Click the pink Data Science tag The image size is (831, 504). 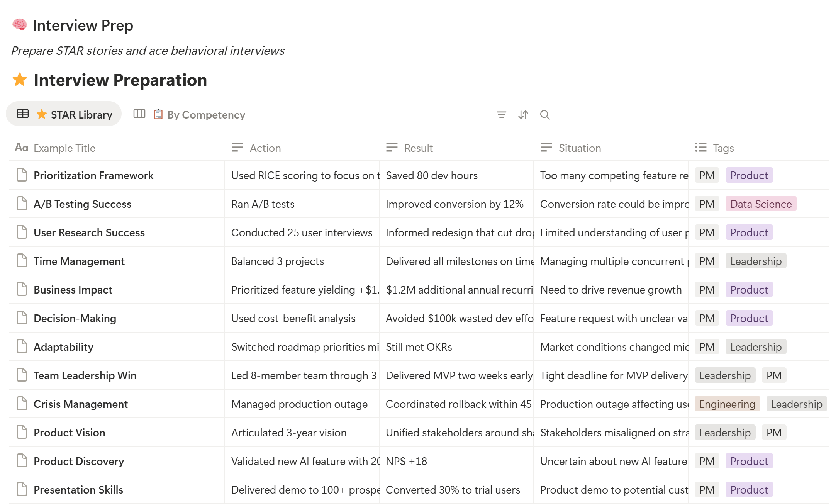click(x=761, y=204)
